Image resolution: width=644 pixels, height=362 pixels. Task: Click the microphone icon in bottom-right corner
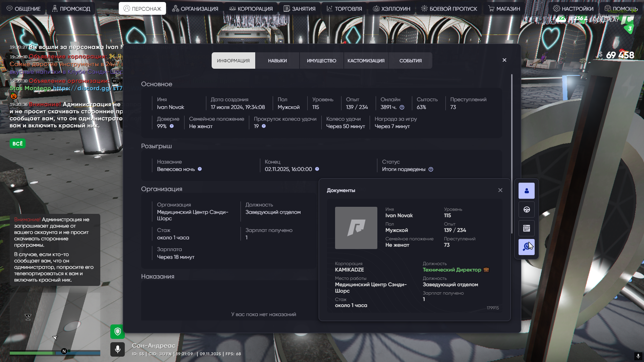click(x=638, y=356)
